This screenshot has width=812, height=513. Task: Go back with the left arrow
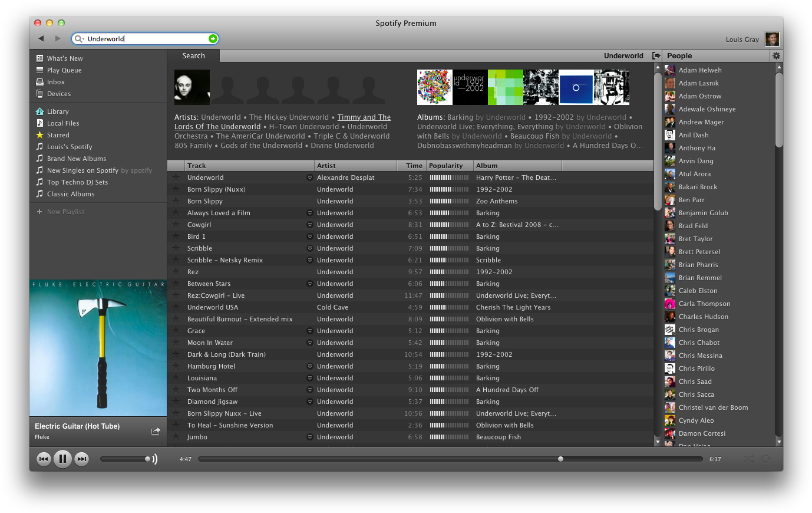[41, 38]
